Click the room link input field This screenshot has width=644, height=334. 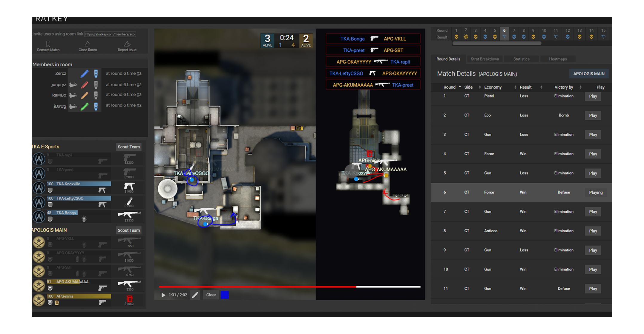tap(110, 34)
